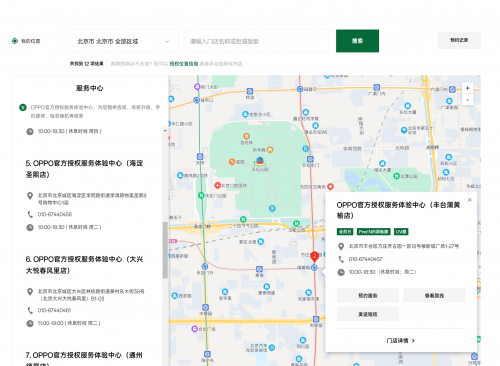Screen dimensions: 500x366
Task: Click the red number 2 map marker
Action: (x=314, y=257)
